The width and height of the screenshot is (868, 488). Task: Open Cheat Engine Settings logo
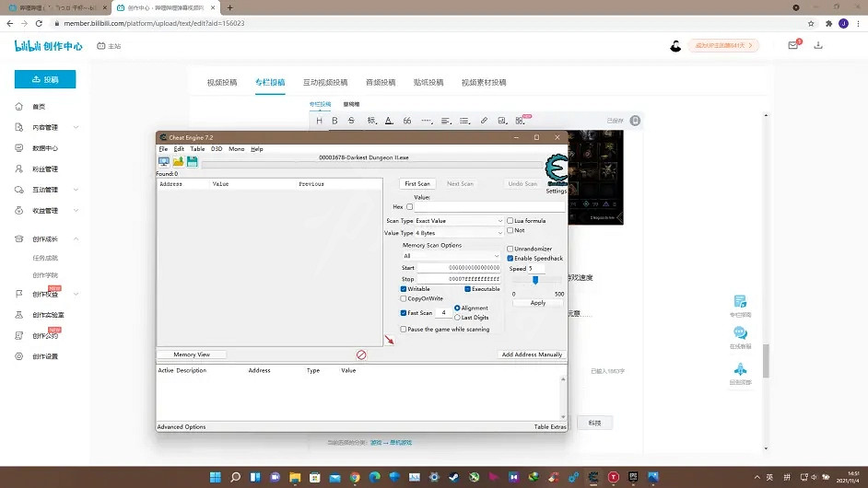click(x=556, y=171)
